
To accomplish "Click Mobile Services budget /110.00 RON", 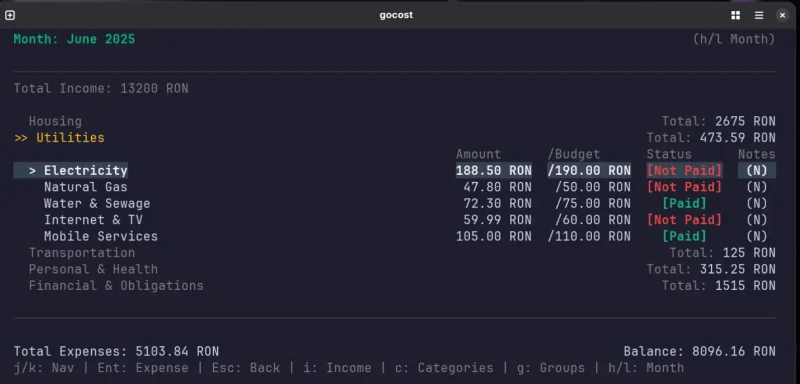I will 589,236.
